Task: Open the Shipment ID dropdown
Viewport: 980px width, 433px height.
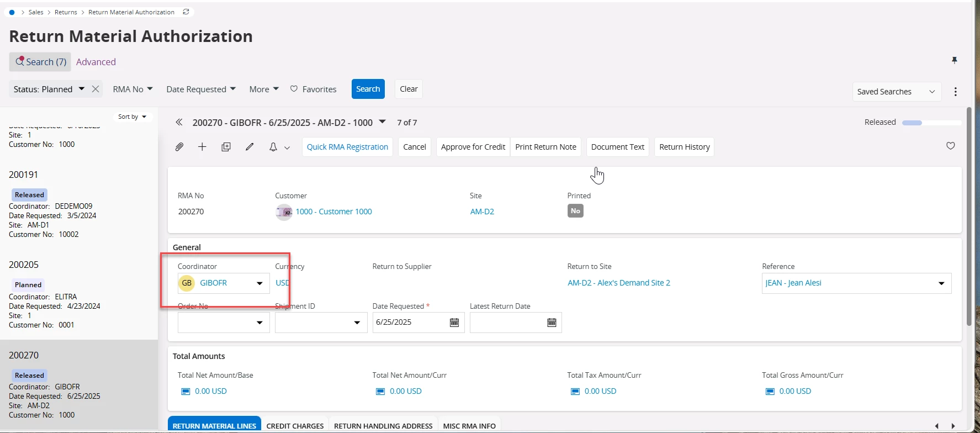Action: point(357,323)
